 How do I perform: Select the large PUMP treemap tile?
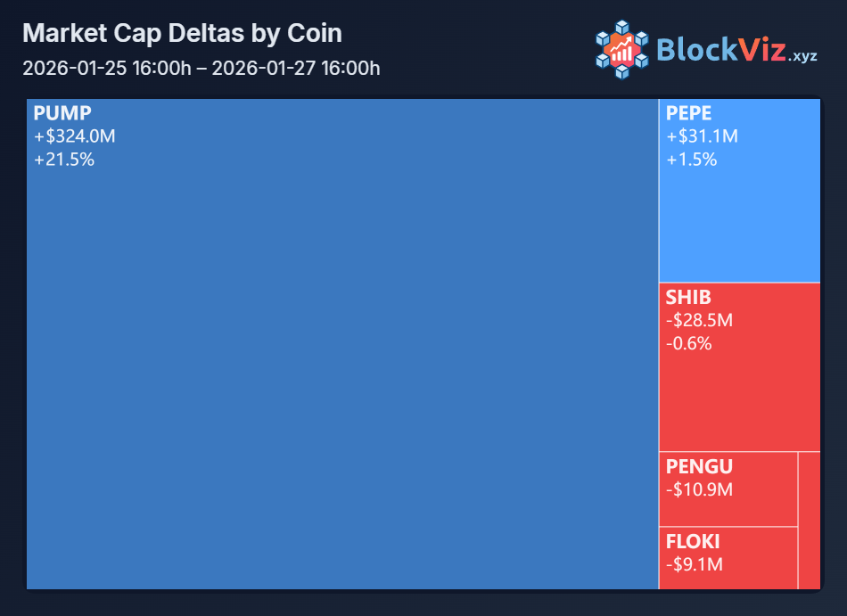(x=342, y=344)
